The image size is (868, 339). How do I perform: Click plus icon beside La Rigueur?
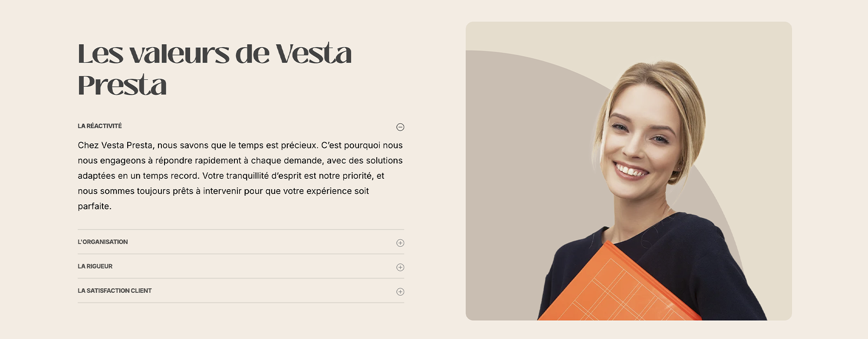(x=400, y=267)
